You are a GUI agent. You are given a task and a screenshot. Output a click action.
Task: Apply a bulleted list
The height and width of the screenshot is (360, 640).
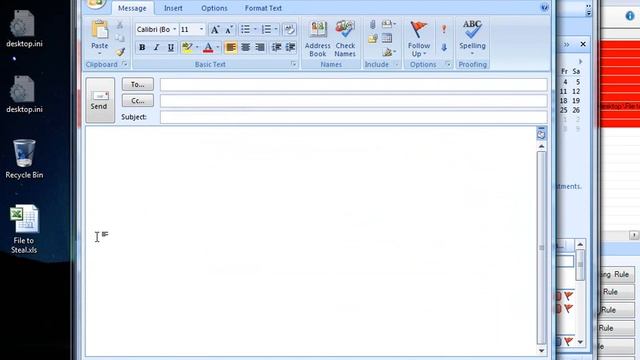(x=245, y=29)
